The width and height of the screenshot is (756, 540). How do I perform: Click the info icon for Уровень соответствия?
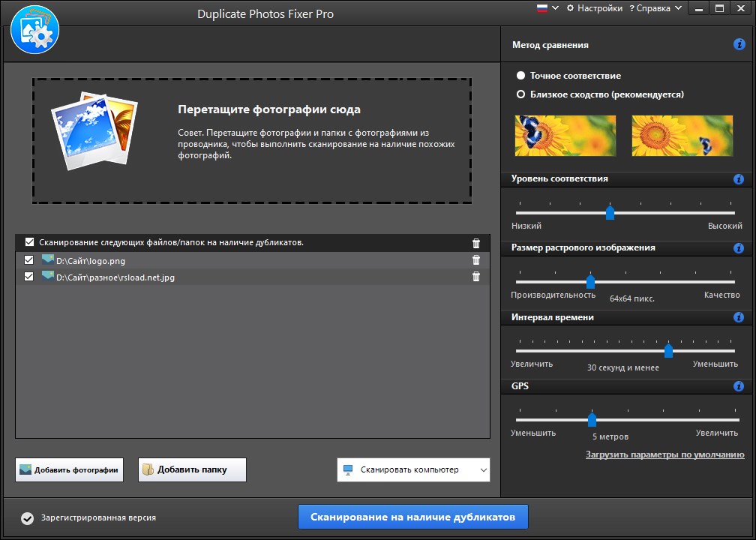coord(739,179)
